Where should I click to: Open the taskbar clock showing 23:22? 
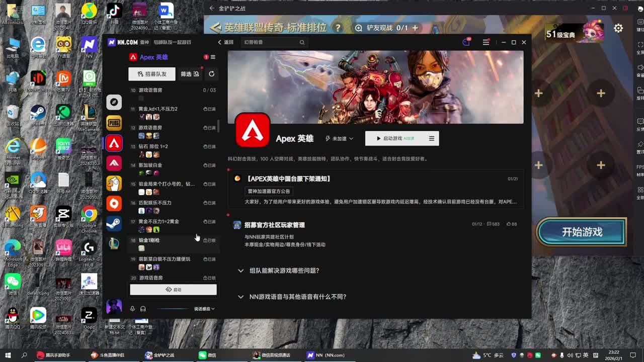(613, 355)
